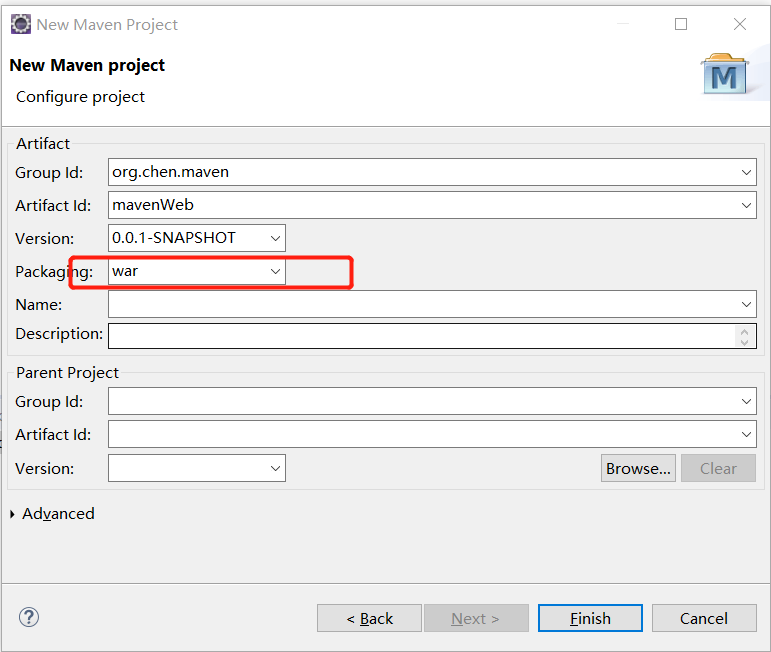This screenshot has width=771, height=652.
Task: Expand the Advanced section
Action: point(12,514)
